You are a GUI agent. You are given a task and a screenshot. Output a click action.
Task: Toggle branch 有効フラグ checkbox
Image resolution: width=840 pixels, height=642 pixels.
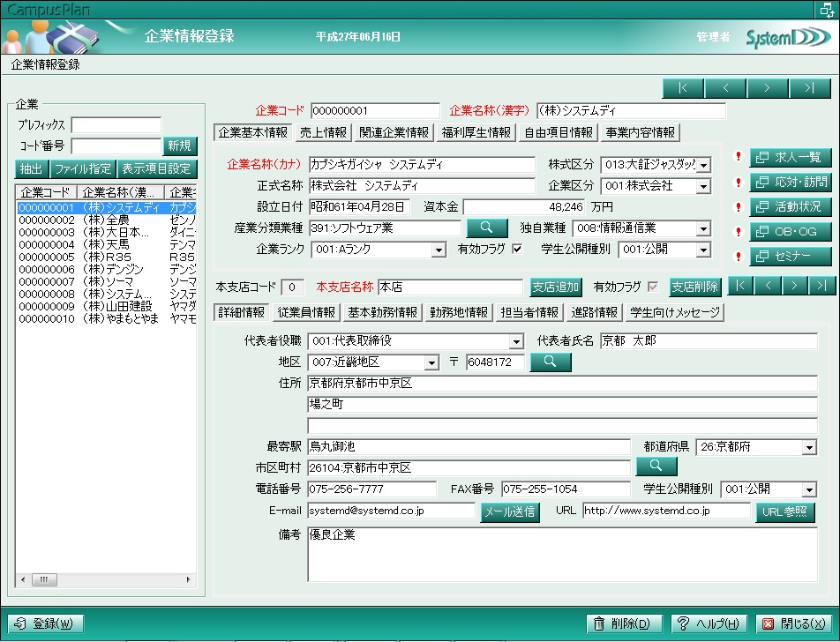pos(653,287)
